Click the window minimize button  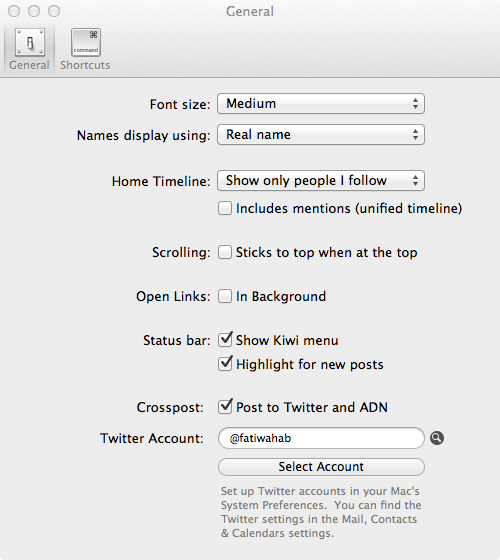(34, 11)
